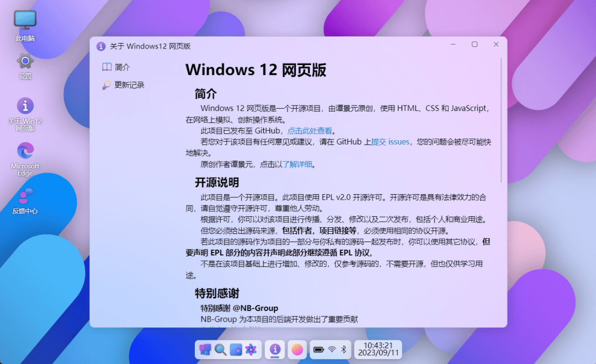
Task: Open the GitHub project via 点击此处查看 link
Action: pos(308,131)
